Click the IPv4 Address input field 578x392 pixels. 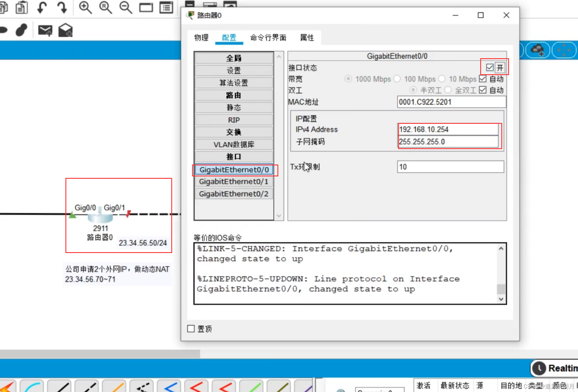pos(448,129)
